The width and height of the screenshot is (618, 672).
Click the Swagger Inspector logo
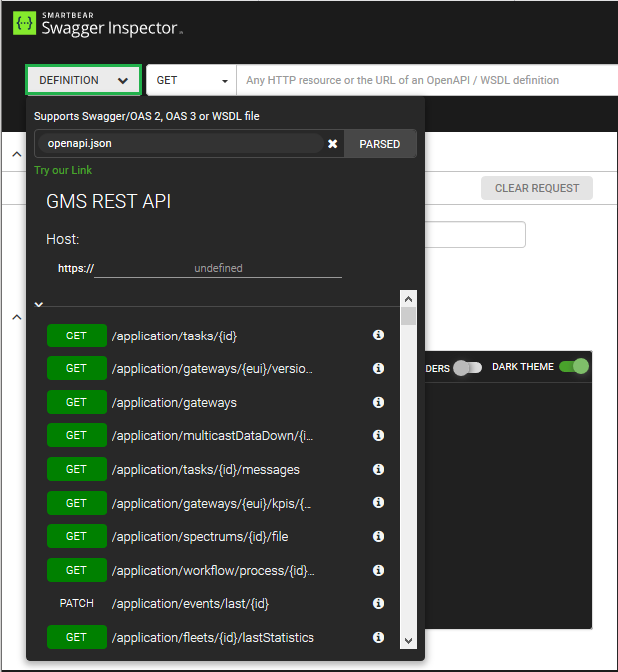(98, 25)
